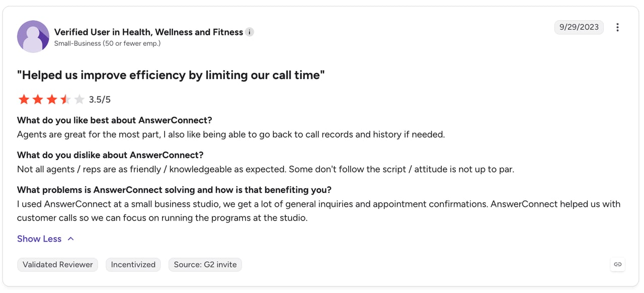
Task: Click the 'dislike about AnswerConnect' heading
Action: 110,155
